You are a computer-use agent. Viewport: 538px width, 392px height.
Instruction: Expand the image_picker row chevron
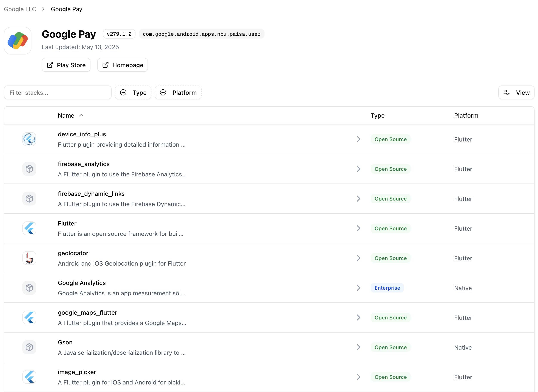point(358,377)
